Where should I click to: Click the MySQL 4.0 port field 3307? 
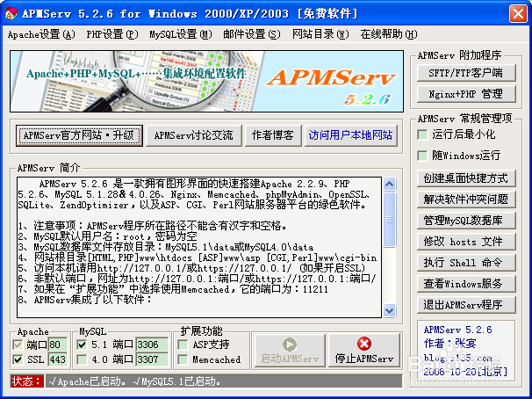152,359
